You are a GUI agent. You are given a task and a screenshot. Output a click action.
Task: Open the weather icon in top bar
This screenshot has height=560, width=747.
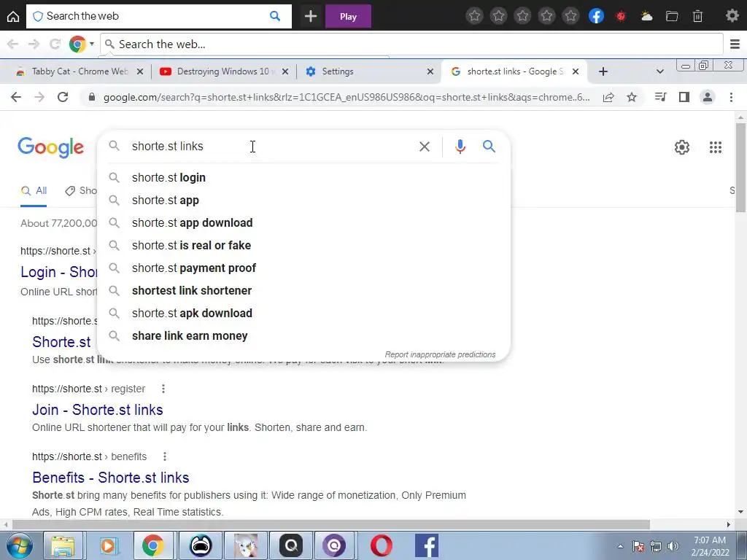pyautogui.click(x=646, y=17)
